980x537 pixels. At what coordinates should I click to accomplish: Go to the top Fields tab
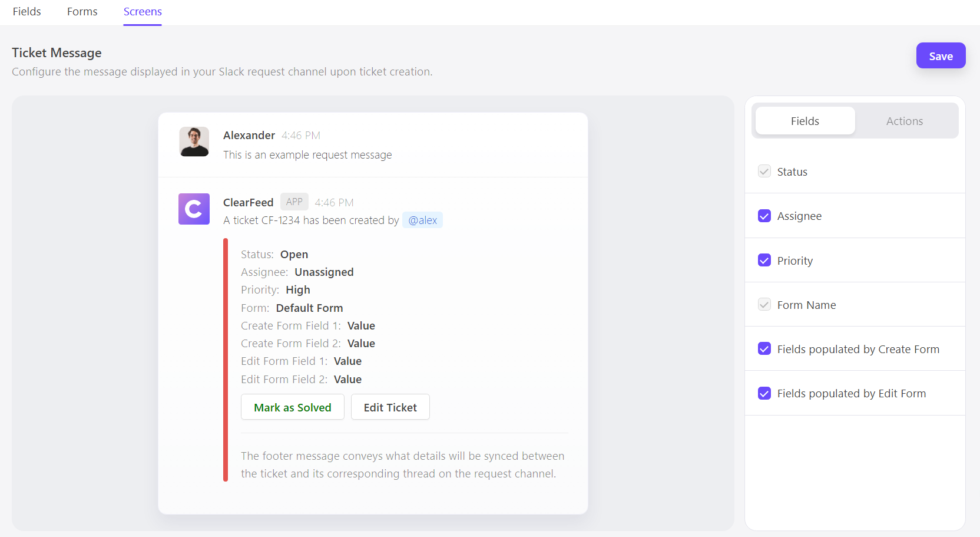tap(27, 12)
